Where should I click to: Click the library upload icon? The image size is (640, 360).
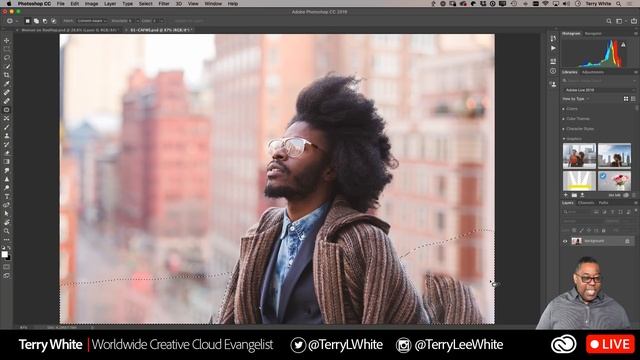tap(582, 196)
